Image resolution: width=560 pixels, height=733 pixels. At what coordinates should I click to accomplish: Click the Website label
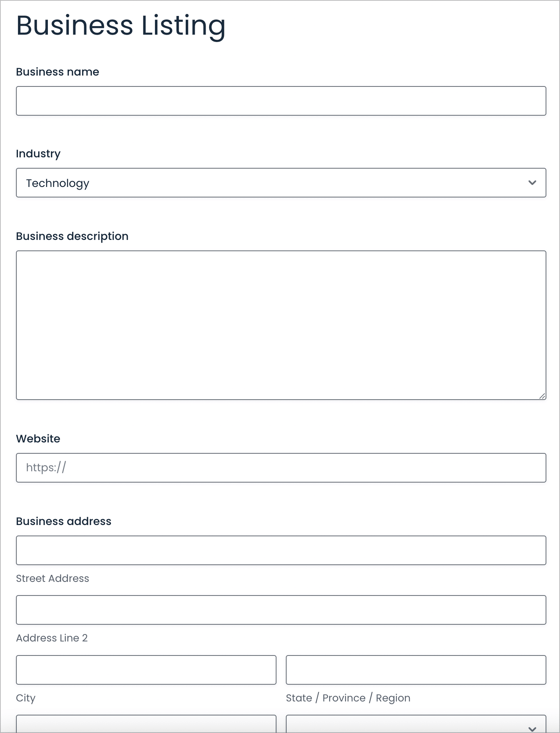pos(38,439)
